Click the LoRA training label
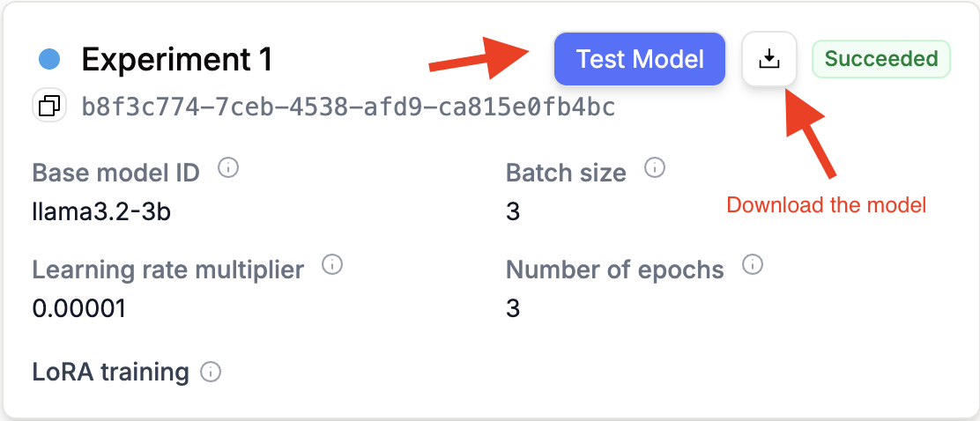This screenshot has height=421, width=980. coord(111,373)
